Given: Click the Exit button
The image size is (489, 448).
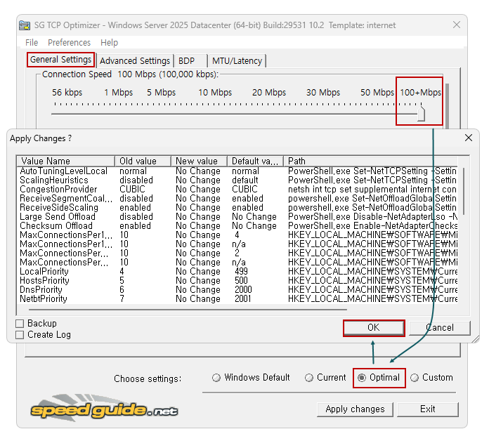Looking at the screenshot, I should pyautogui.click(x=428, y=409).
